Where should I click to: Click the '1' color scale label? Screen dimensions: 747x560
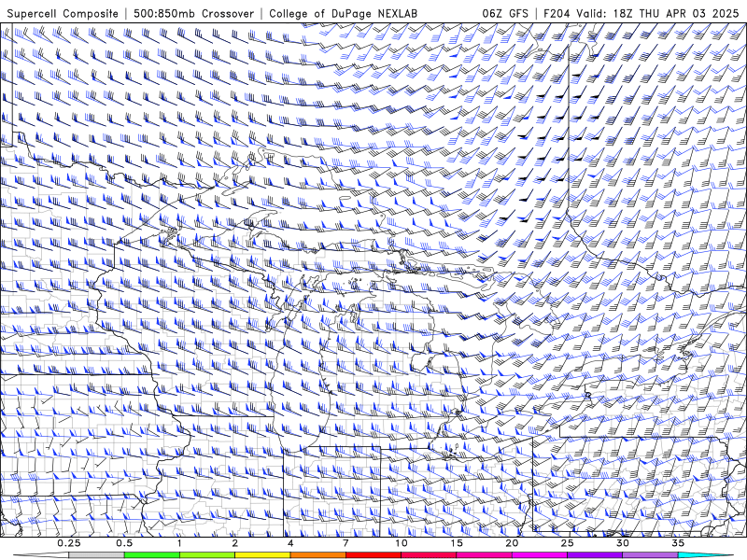[179, 543]
